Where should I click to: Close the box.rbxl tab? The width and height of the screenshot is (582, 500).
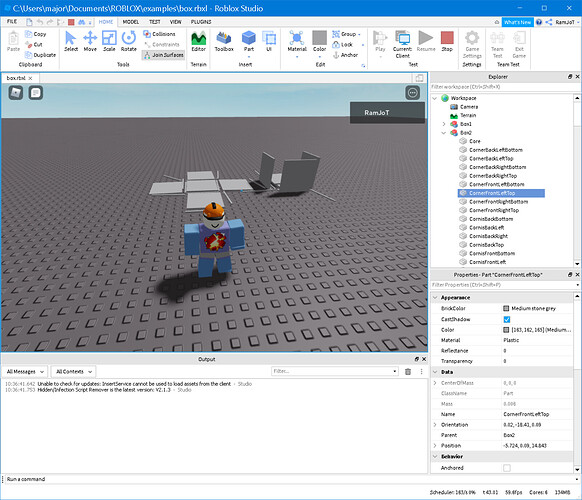coord(30,78)
